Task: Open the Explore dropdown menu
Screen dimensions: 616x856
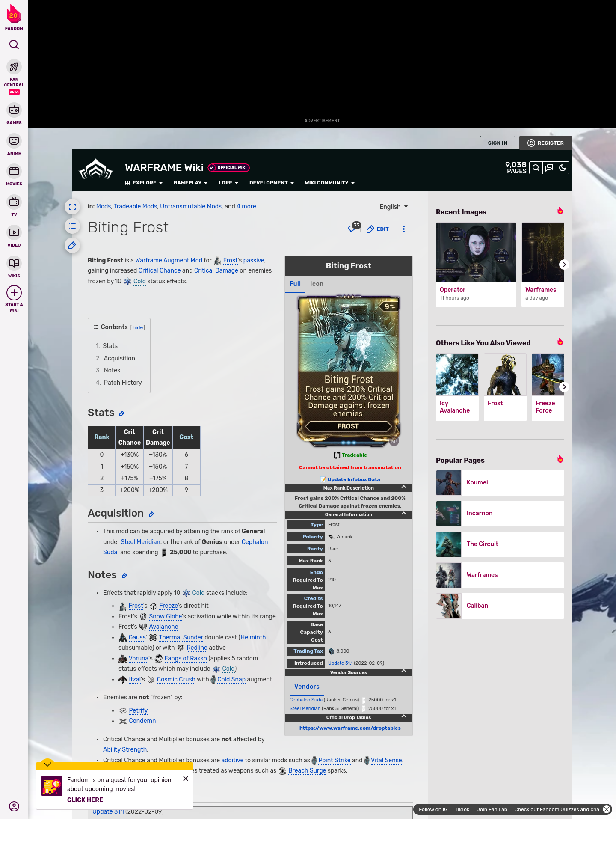Action: tap(144, 183)
